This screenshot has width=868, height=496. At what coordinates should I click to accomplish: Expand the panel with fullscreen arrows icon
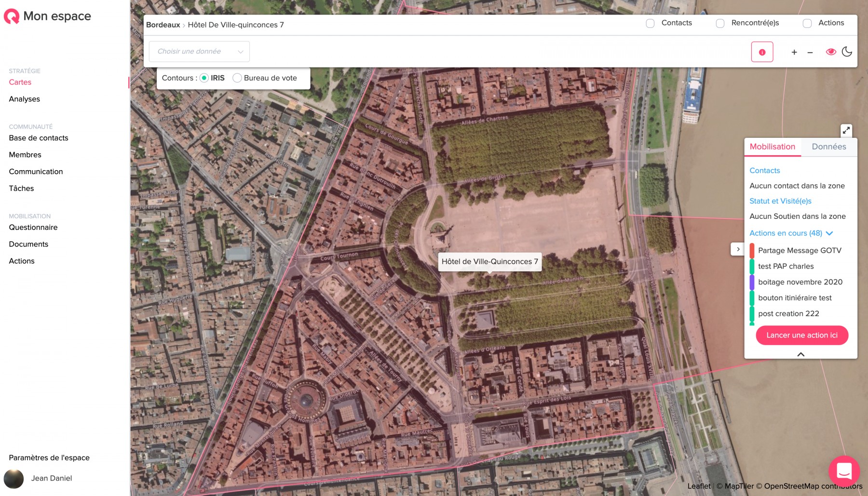coord(846,131)
